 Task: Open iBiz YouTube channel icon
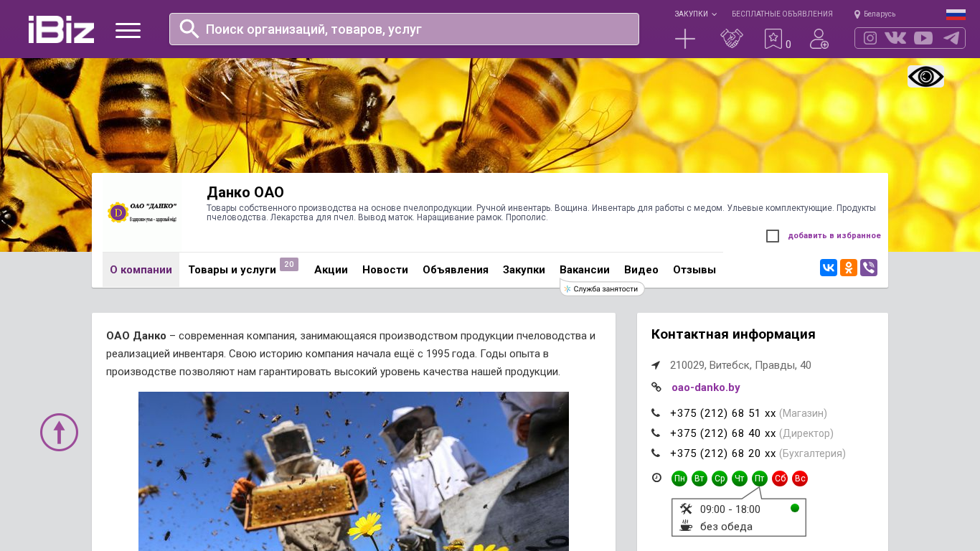[923, 38]
